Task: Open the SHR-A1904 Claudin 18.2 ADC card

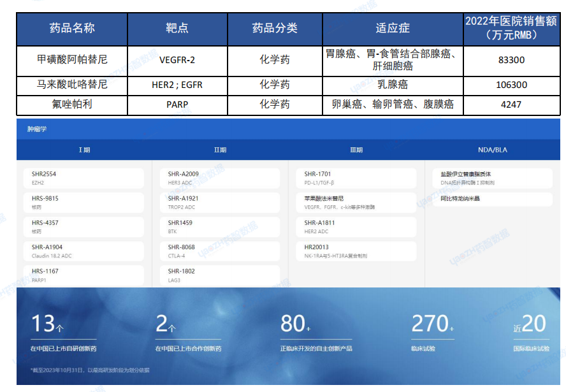Action: [85, 250]
